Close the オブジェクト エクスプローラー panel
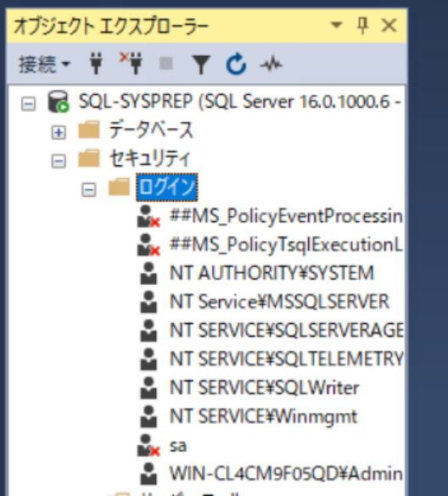Screen dimensions: 448x496 click(x=389, y=25)
